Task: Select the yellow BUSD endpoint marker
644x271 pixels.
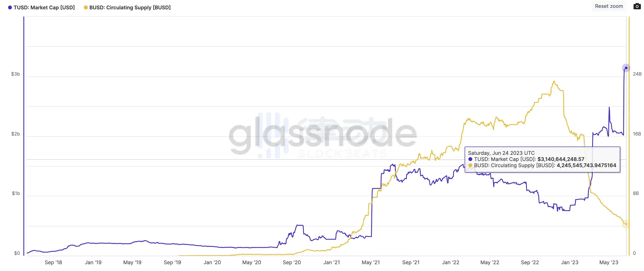Action: coord(626,224)
